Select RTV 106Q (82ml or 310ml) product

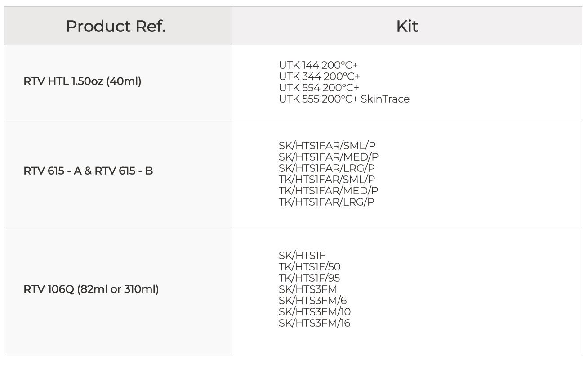[91, 289]
